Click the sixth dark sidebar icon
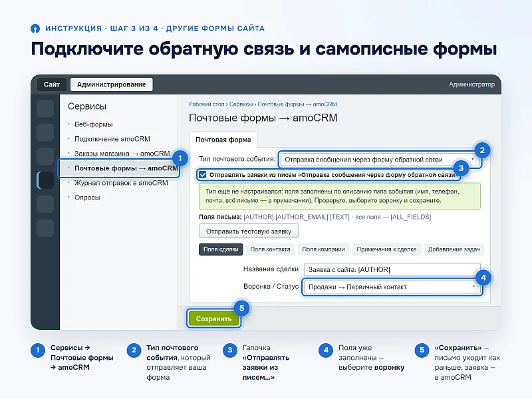The image size is (532, 399). click(45, 228)
